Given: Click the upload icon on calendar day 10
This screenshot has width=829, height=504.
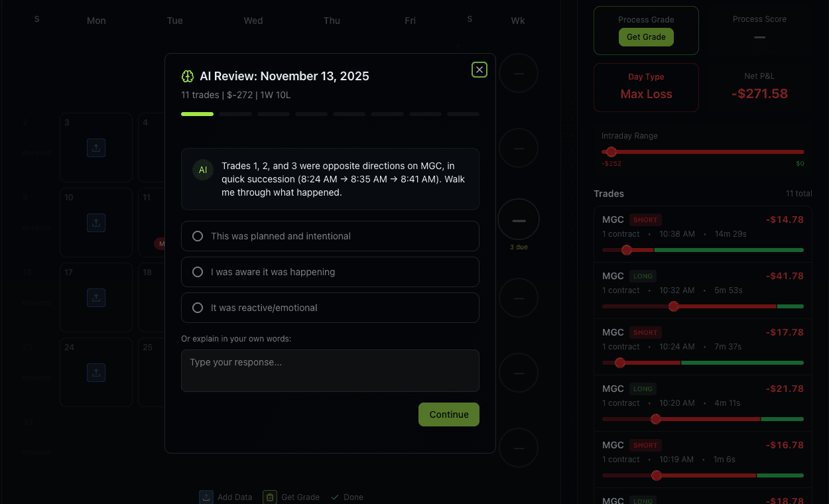Looking at the screenshot, I should pos(96,223).
